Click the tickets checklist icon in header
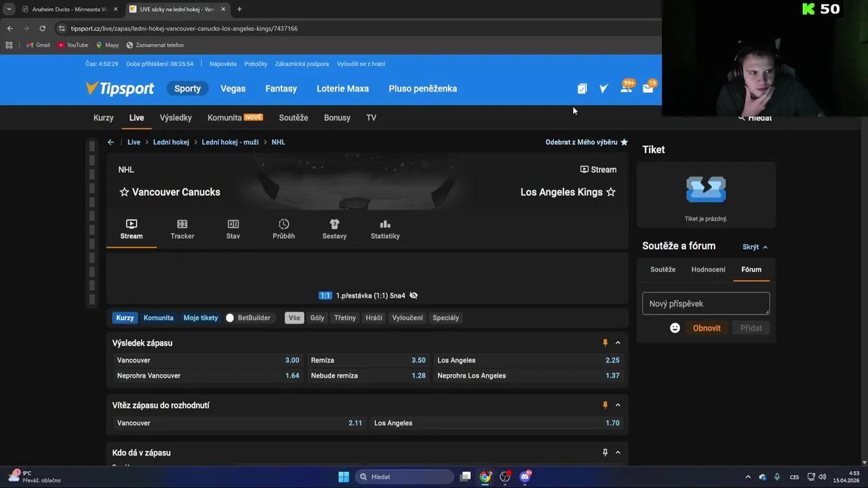 click(582, 88)
